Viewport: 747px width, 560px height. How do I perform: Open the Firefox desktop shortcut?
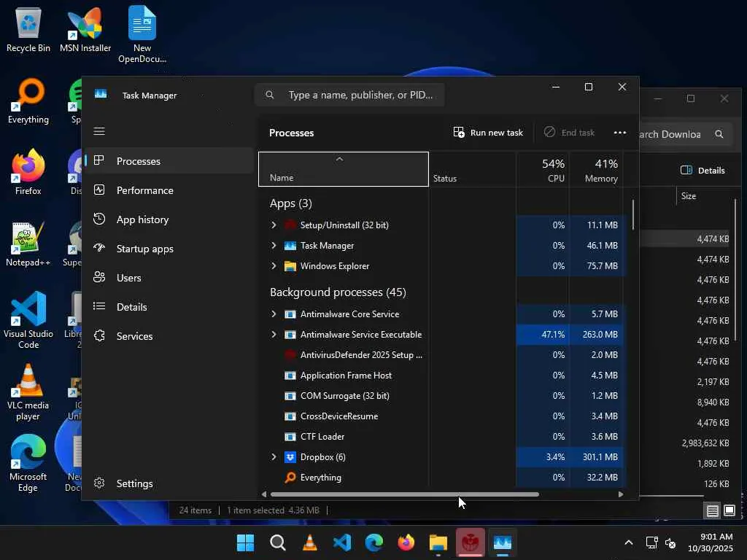click(x=28, y=172)
